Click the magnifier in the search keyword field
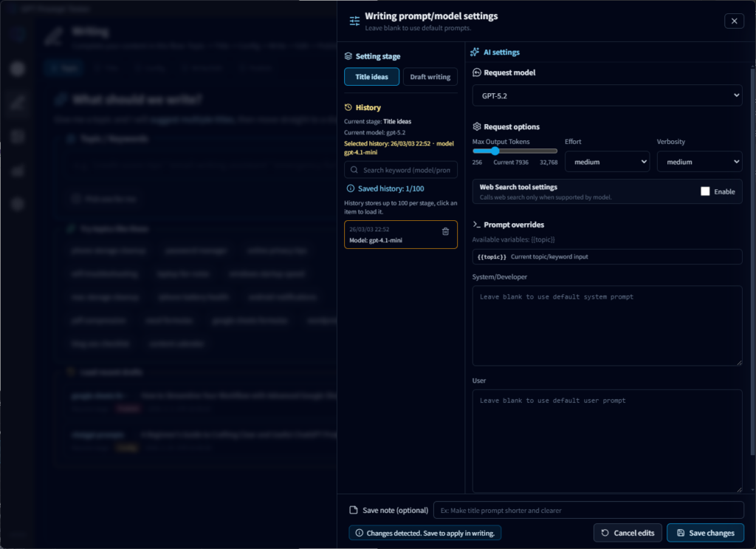Screen dimensions: 756x549 [x=355, y=170]
